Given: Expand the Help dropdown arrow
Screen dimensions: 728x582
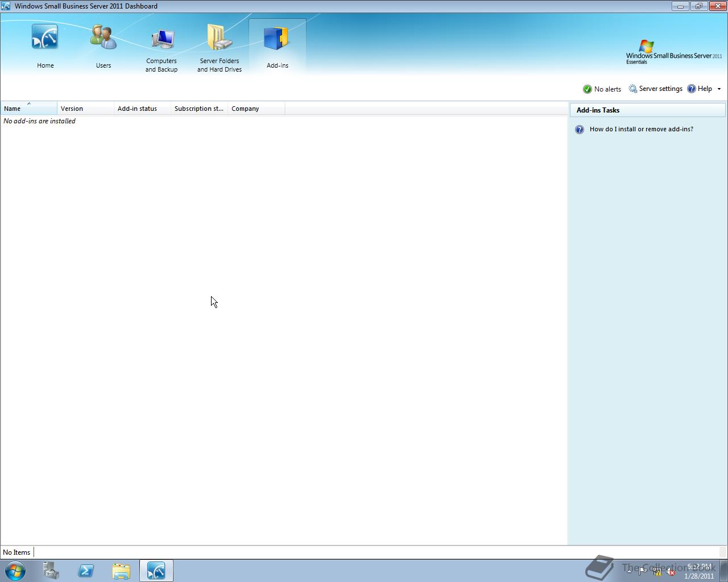Looking at the screenshot, I should pyautogui.click(x=719, y=89).
